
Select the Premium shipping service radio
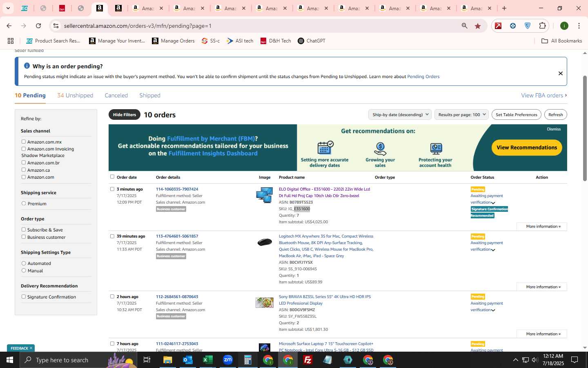[x=24, y=203]
